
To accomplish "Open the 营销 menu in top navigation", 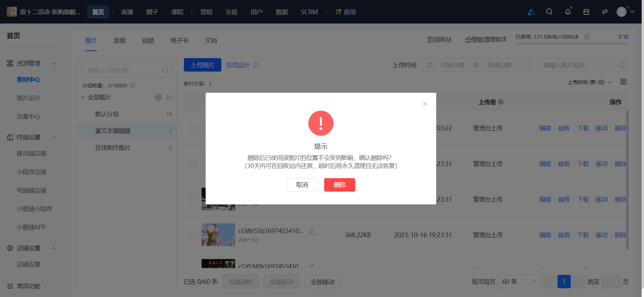I will (206, 12).
